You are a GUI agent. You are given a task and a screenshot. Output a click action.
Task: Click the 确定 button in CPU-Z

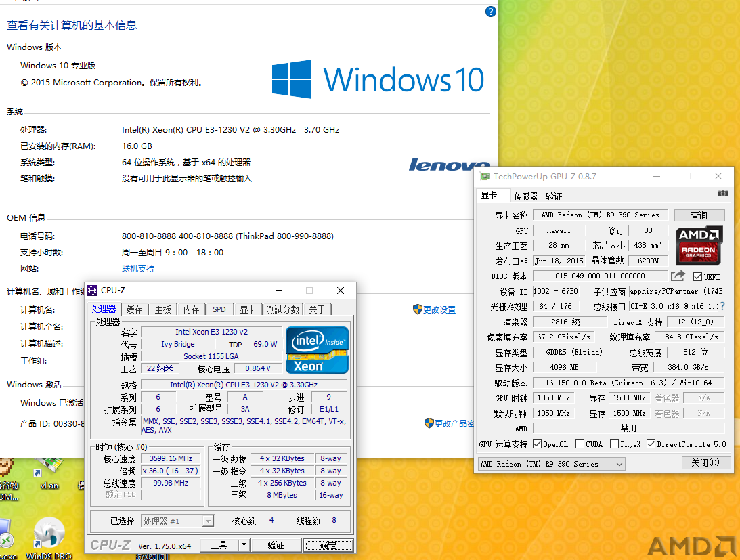coord(328,545)
